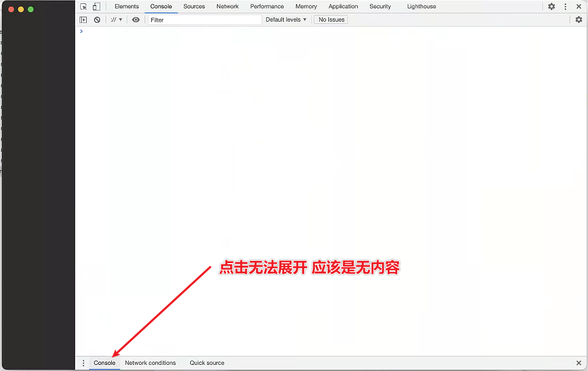The height and width of the screenshot is (371, 588).
Task: Open console settings gear icon
Action: point(579,19)
